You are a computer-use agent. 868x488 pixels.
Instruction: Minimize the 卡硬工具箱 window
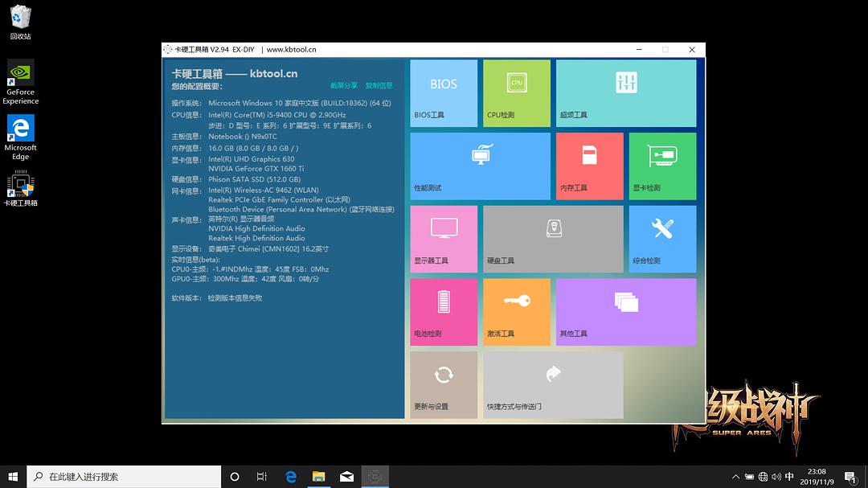click(639, 49)
